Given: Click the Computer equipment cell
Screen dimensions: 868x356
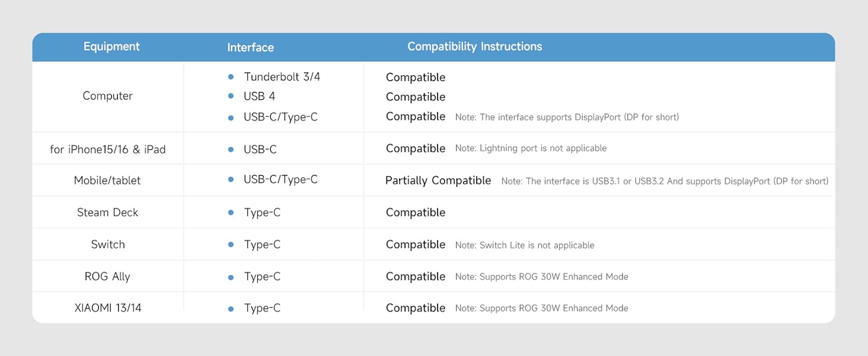Looking at the screenshot, I should pyautogui.click(x=107, y=96).
